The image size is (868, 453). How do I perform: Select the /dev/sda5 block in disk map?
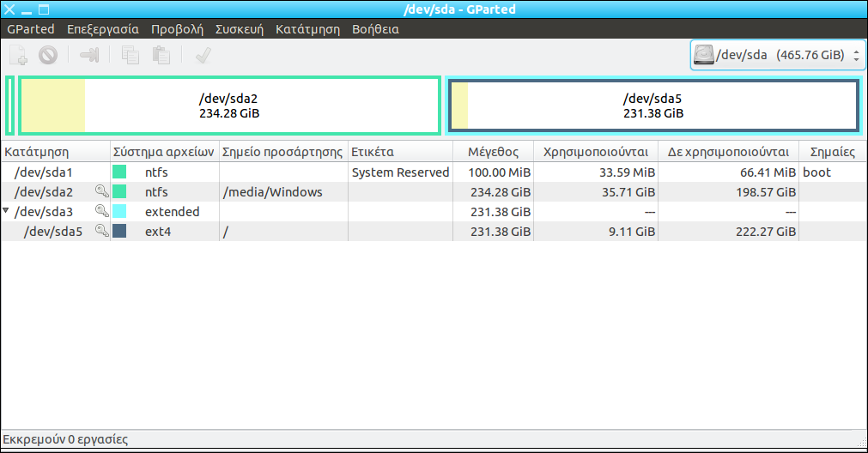(x=653, y=106)
